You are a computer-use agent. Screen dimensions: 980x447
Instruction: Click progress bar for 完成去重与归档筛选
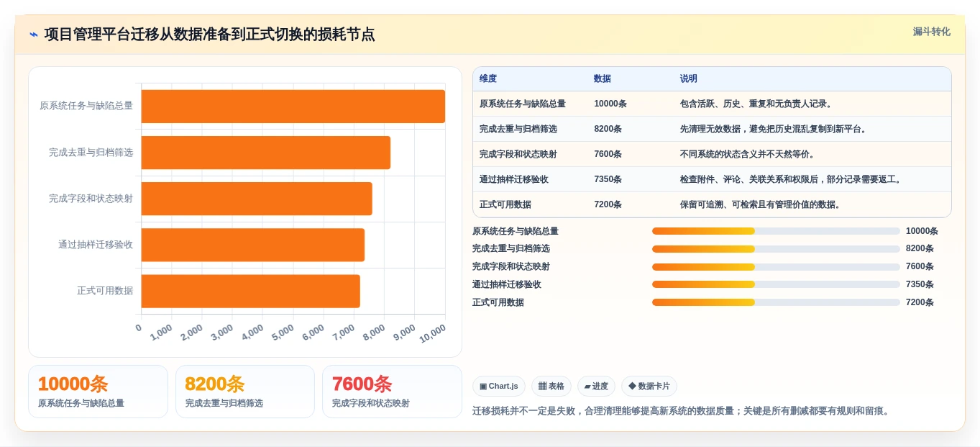776,249
